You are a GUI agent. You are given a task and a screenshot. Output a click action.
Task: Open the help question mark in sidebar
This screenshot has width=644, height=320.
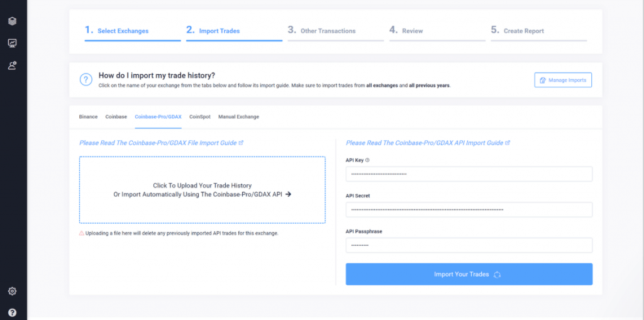tap(13, 312)
